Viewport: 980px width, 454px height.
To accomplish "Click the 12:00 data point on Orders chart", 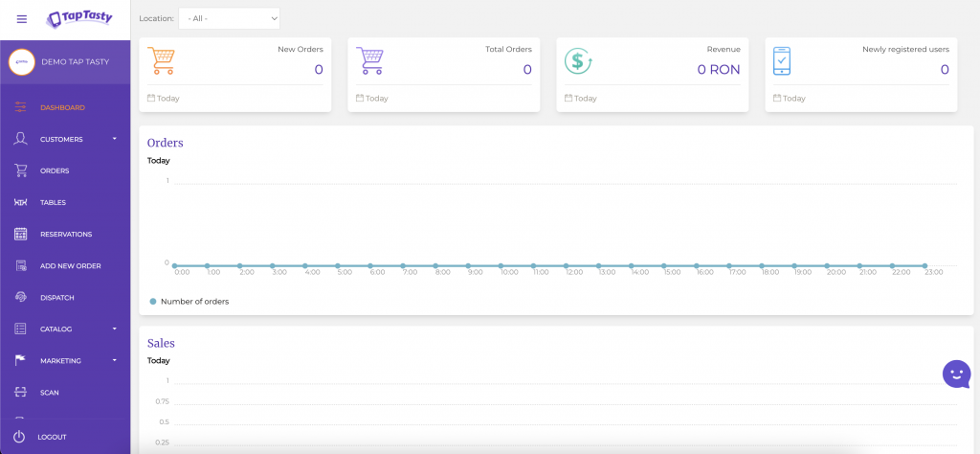I will coord(566,265).
